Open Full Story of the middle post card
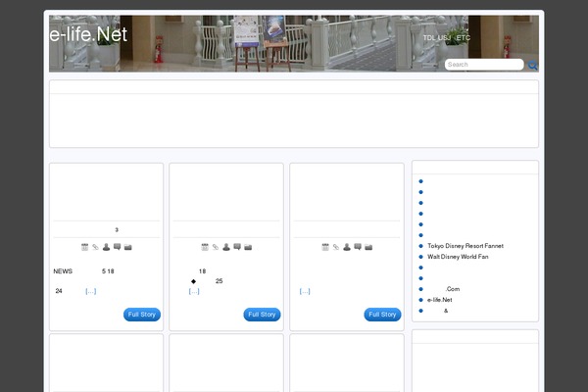The image size is (588, 392). [262, 315]
